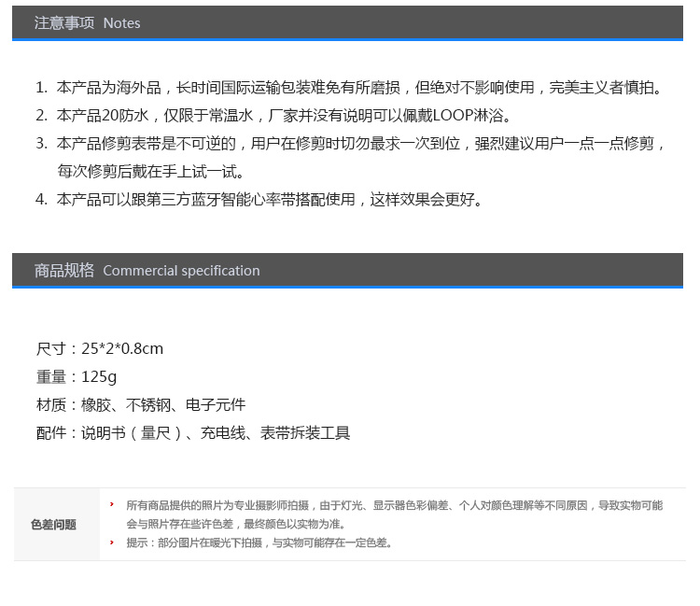700x606 pixels.
Task: Click the 尺寸 25*2*0.8cm specification
Action: point(100,348)
